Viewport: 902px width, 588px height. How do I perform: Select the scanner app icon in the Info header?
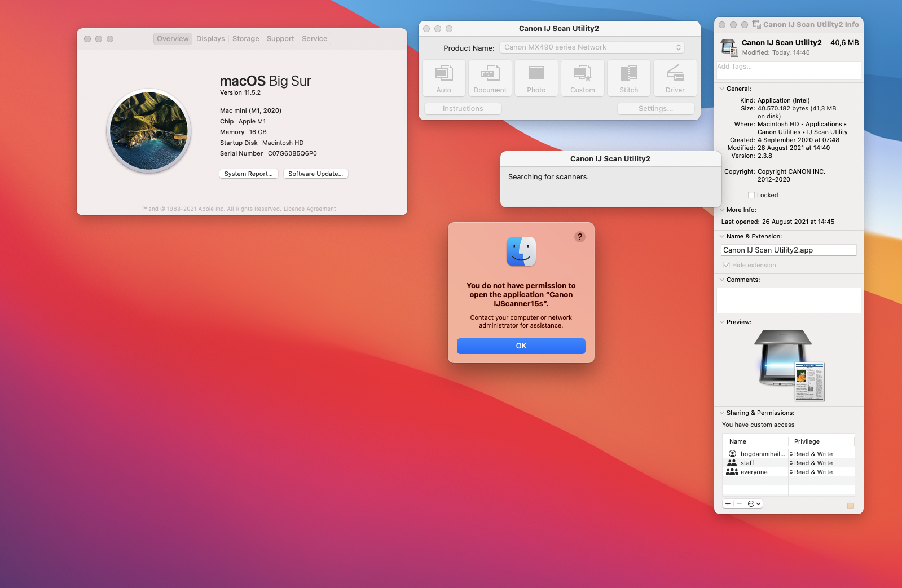point(729,47)
